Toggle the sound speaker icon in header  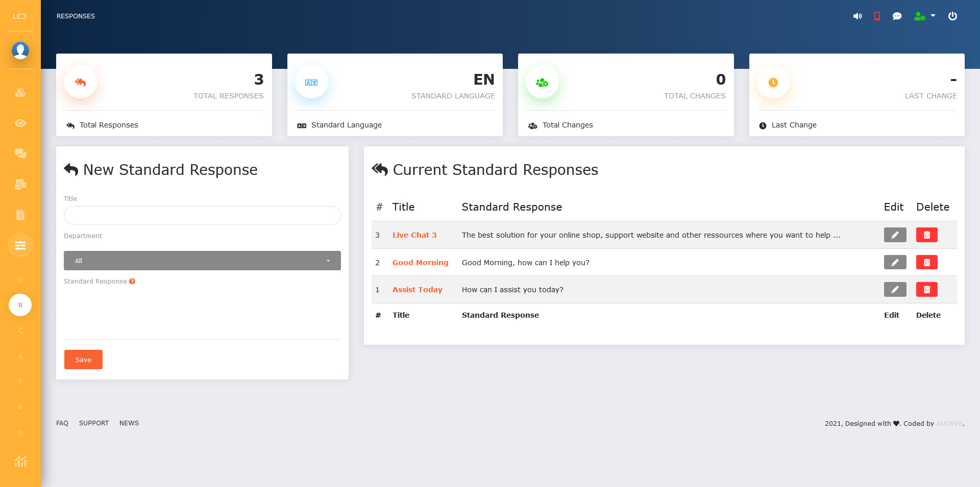tap(857, 16)
